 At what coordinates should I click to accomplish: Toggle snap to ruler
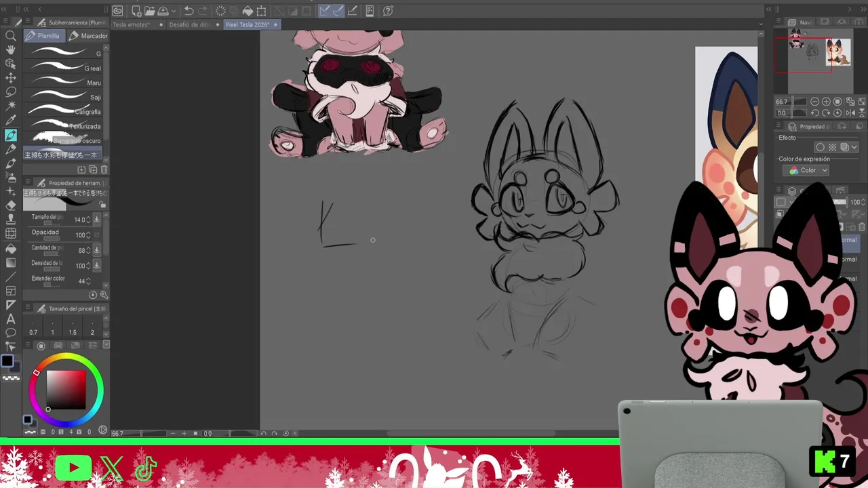coord(325,11)
